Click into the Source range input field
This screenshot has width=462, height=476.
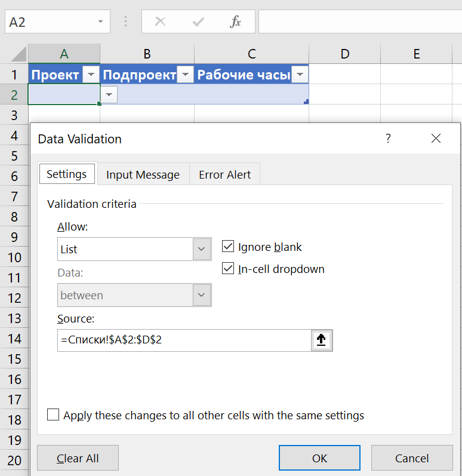tap(184, 340)
